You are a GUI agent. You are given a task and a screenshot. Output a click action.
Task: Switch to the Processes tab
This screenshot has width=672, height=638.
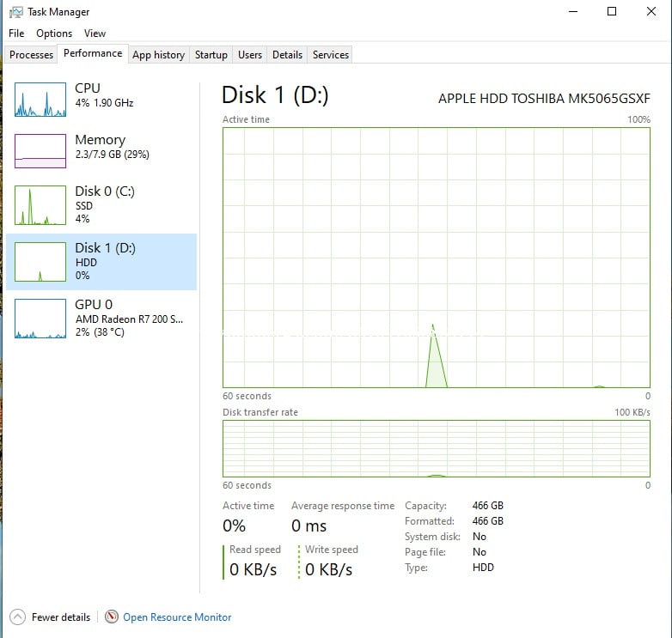pyautogui.click(x=32, y=55)
